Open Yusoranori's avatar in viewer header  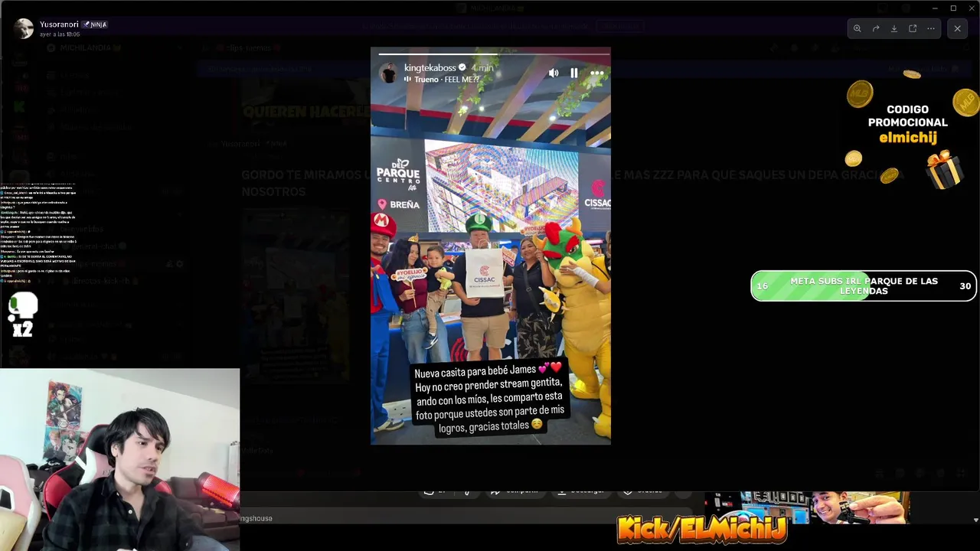pyautogui.click(x=24, y=28)
